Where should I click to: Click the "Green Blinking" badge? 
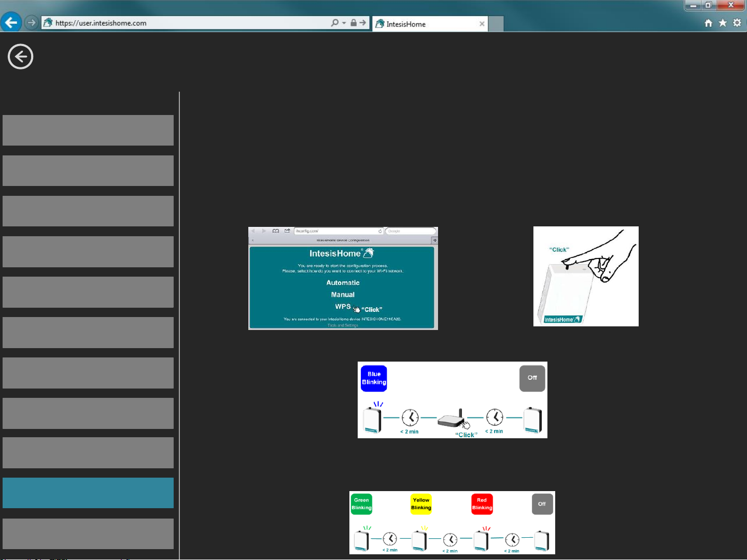pos(361,504)
